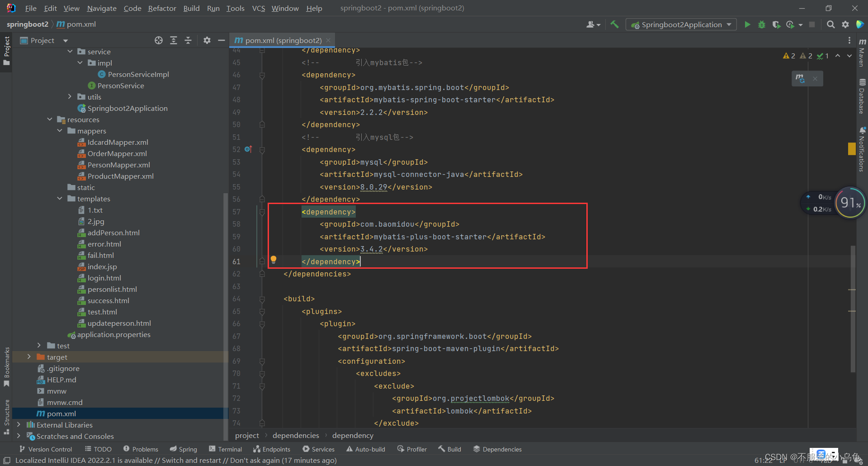Open the Database tool window
868x466 pixels.
(862, 96)
